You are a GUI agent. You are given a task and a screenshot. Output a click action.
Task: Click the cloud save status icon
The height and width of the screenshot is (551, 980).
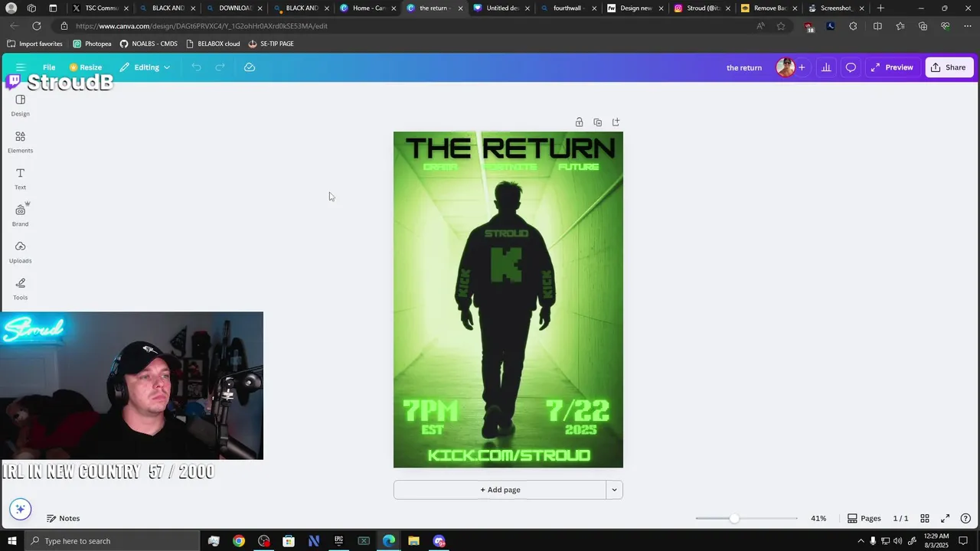[x=250, y=67]
